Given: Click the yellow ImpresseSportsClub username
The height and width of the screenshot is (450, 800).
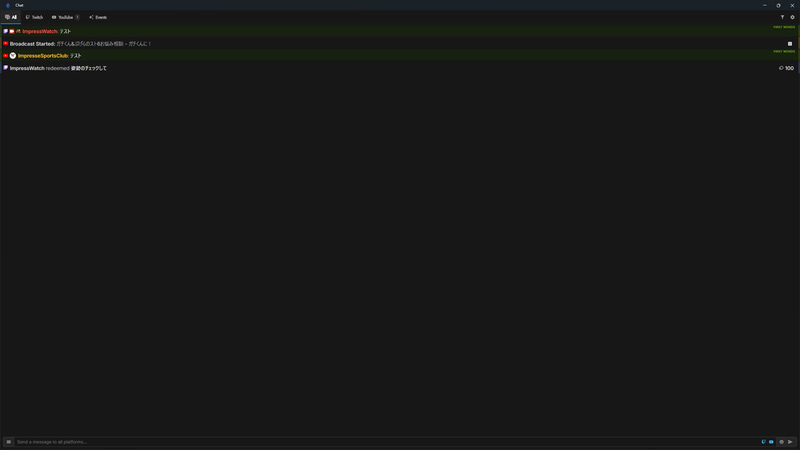Looking at the screenshot, I should (x=43, y=56).
